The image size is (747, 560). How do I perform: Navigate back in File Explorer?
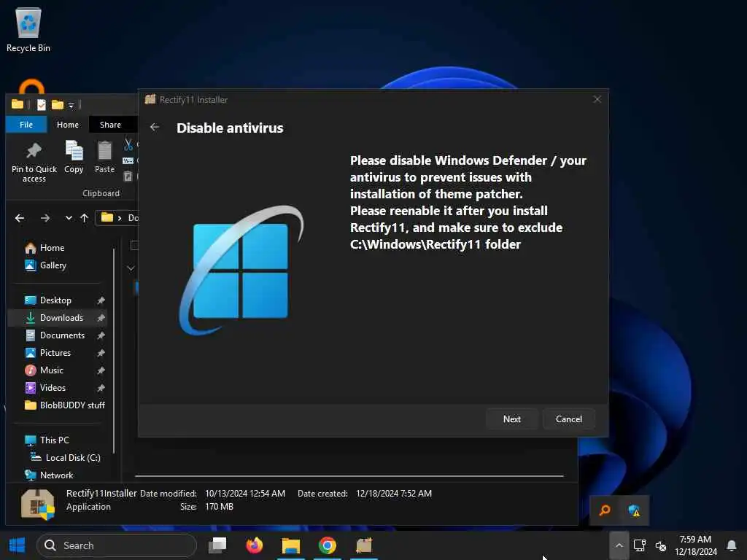click(20, 218)
